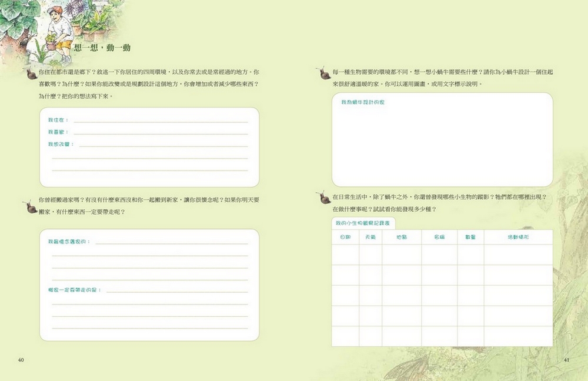Click the label 我為蝸牛設計的家

pos(363,102)
